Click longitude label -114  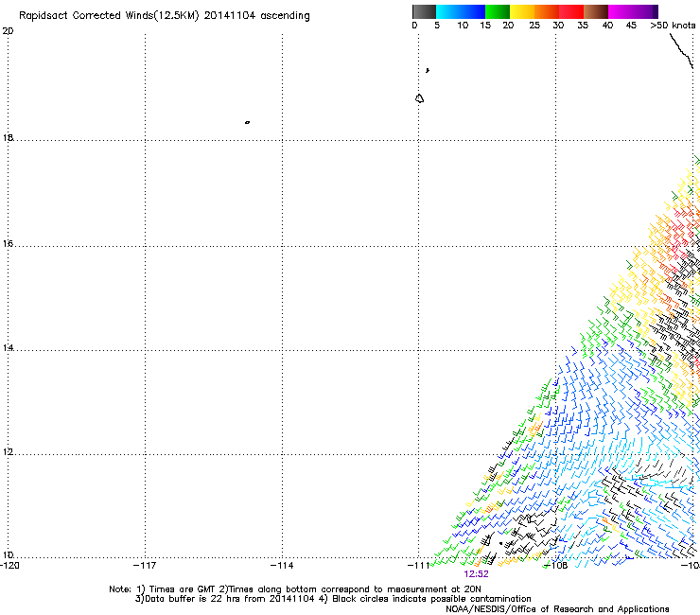click(x=282, y=566)
